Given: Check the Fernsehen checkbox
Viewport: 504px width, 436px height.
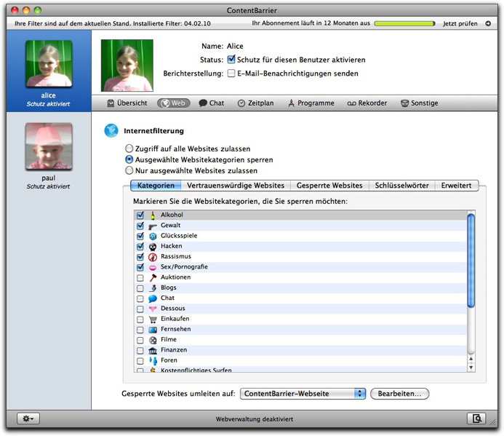Looking at the screenshot, I should 140,330.
